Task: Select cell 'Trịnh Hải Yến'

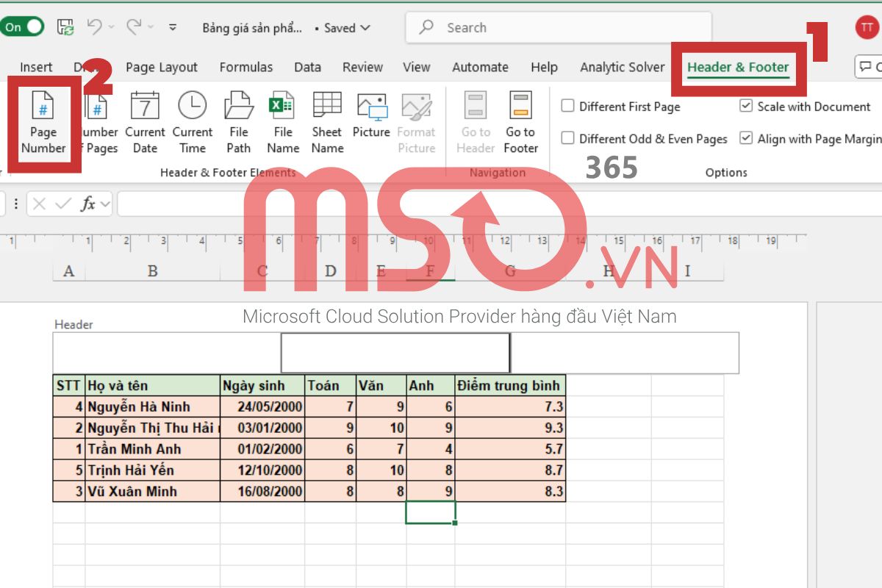Action: (153, 470)
